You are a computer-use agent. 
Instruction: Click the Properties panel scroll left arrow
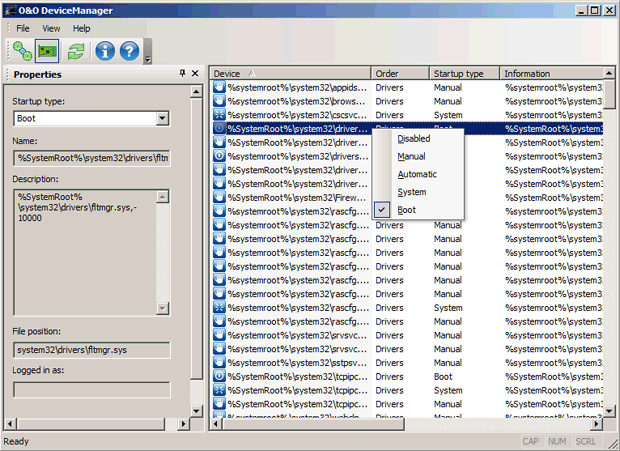click(x=10, y=424)
